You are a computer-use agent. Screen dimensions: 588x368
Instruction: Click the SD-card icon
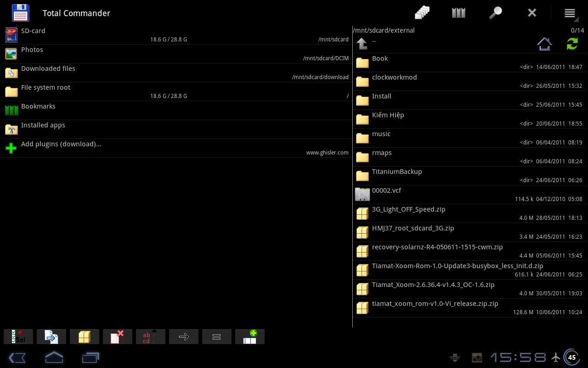pyautogui.click(x=11, y=35)
